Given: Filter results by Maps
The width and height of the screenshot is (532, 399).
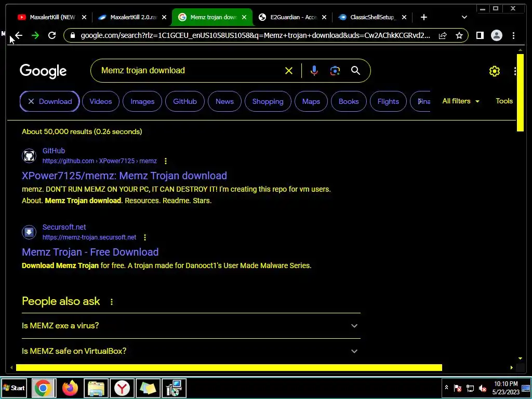Looking at the screenshot, I should point(311,101).
